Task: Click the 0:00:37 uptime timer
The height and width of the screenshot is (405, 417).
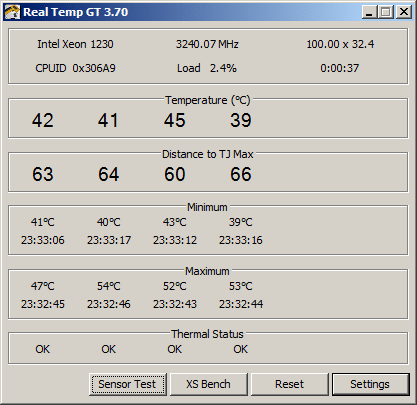Action: 340,68
